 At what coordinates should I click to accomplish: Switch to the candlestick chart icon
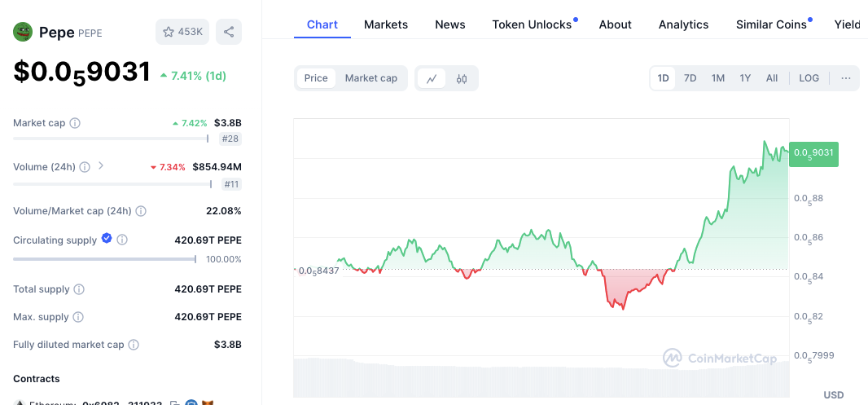[x=462, y=78]
